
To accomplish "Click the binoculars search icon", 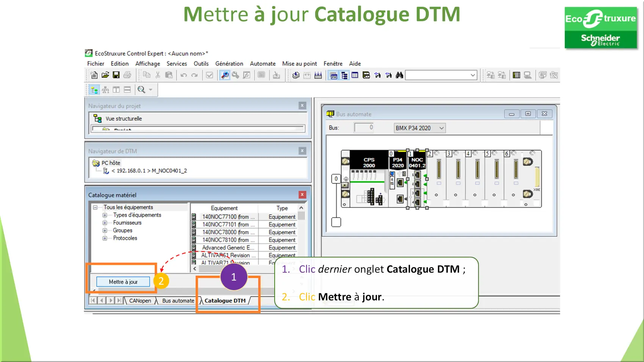I will [399, 75].
